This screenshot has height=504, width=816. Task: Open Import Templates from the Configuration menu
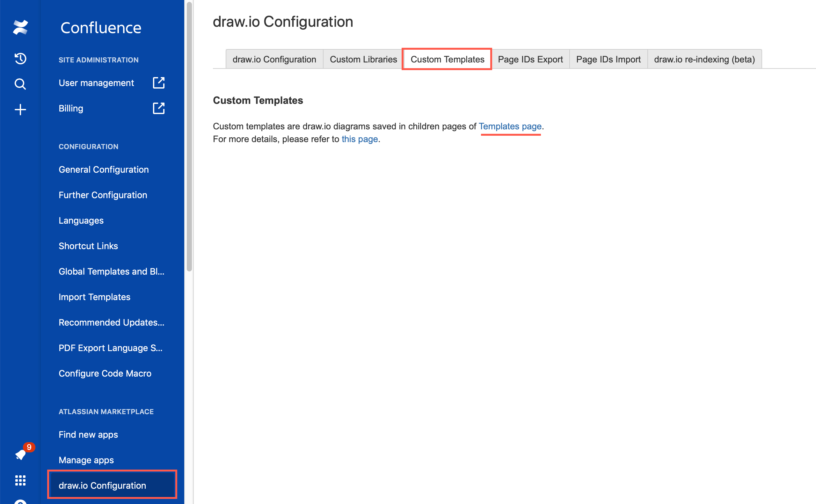94,297
